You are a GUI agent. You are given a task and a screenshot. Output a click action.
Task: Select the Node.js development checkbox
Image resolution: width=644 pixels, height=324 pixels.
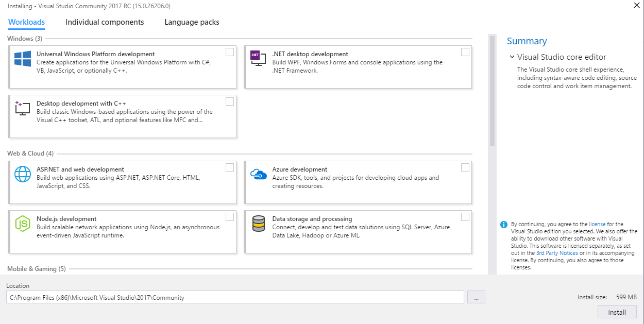(x=230, y=217)
